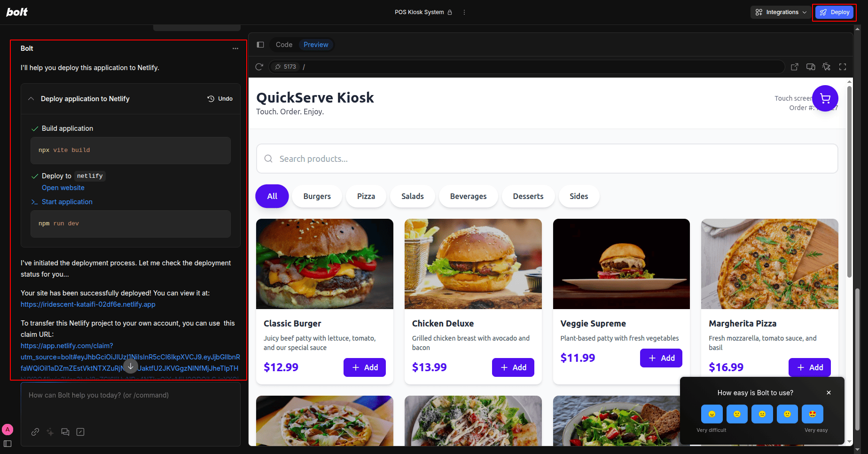Click the Veggie Supreme photo
This screenshot has width=868, height=454.
click(x=621, y=264)
